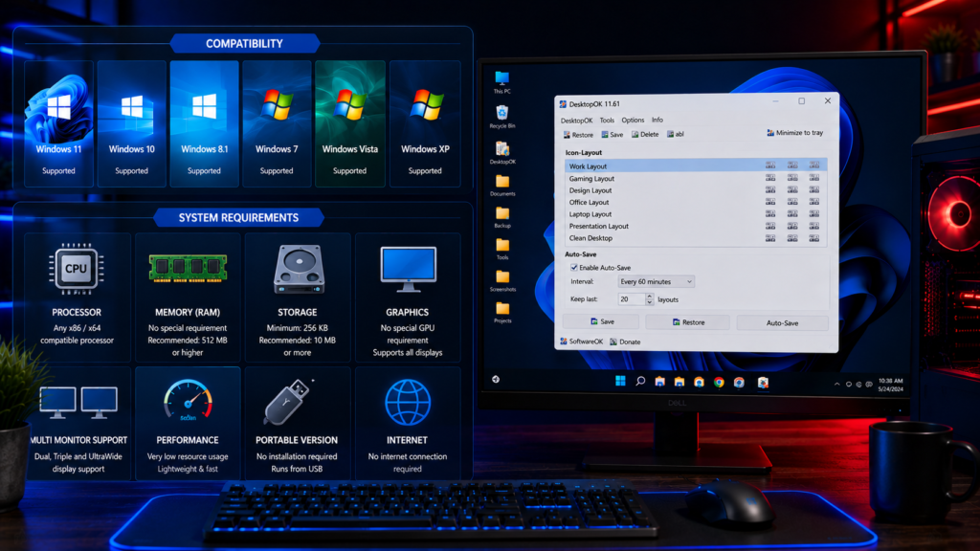Viewport: 980px width, 551px height.
Task: Open the Recycle Bin desktop icon
Action: 501,117
